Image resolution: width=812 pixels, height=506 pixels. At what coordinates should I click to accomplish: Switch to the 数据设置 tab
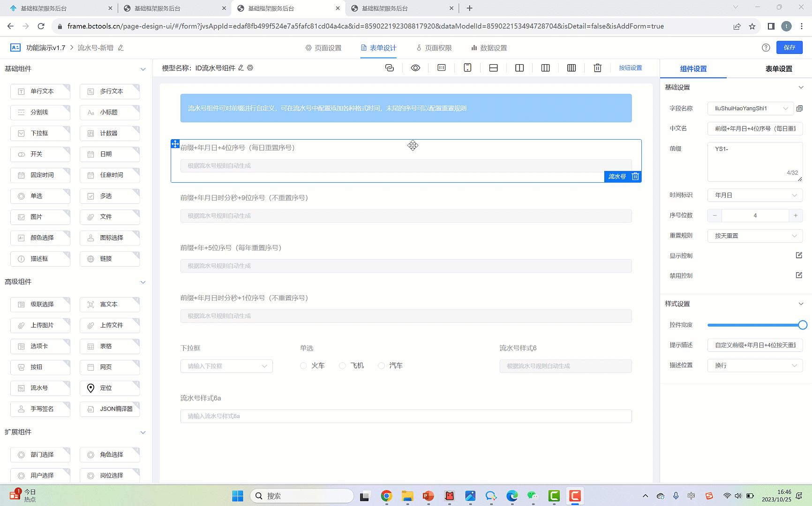(x=489, y=48)
